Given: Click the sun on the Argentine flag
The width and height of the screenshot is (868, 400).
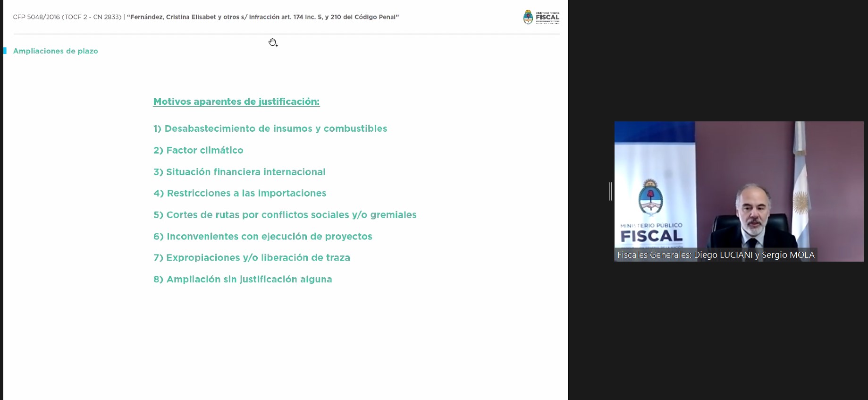Looking at the screenshot, I should click(801, 202).
